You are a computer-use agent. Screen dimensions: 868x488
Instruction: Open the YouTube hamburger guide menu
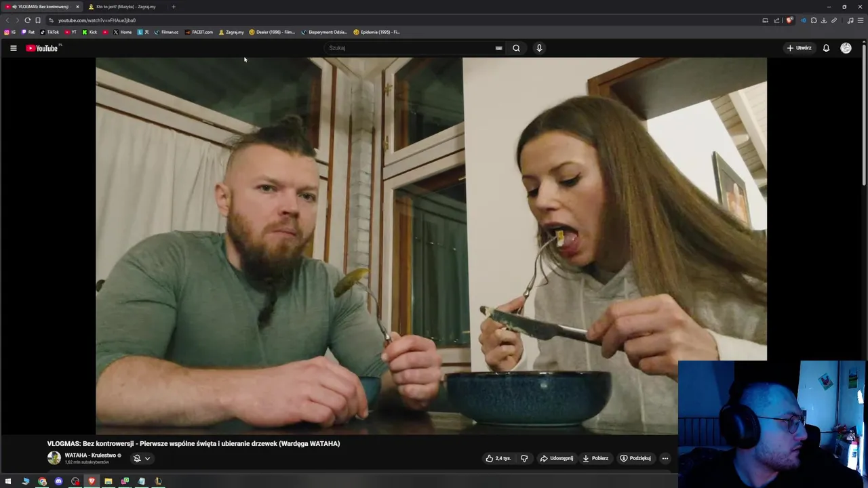point(13,48)
